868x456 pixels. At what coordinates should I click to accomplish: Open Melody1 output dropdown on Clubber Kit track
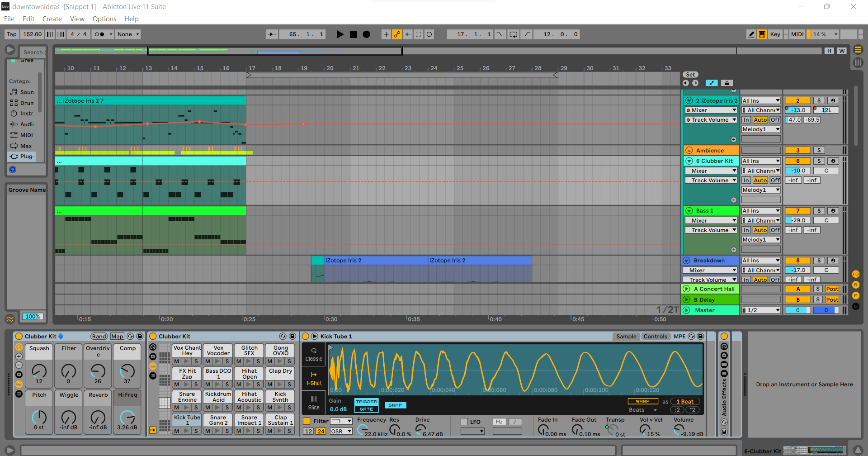pyautogui.click(x=761, y=190)
